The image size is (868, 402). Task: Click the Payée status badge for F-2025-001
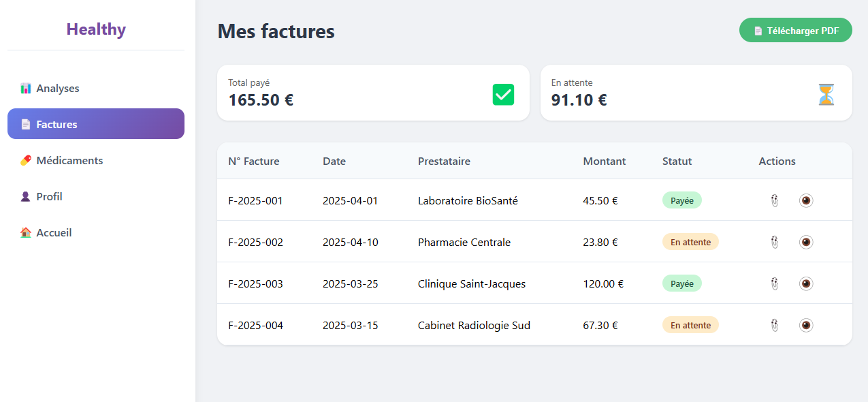[681, 200]
